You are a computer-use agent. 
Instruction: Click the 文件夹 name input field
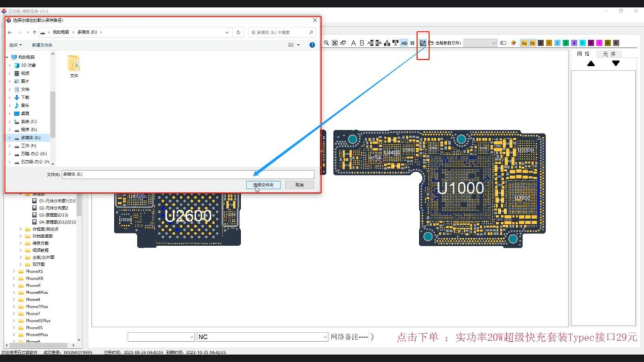pyautogui.click(x=187, y=175)
